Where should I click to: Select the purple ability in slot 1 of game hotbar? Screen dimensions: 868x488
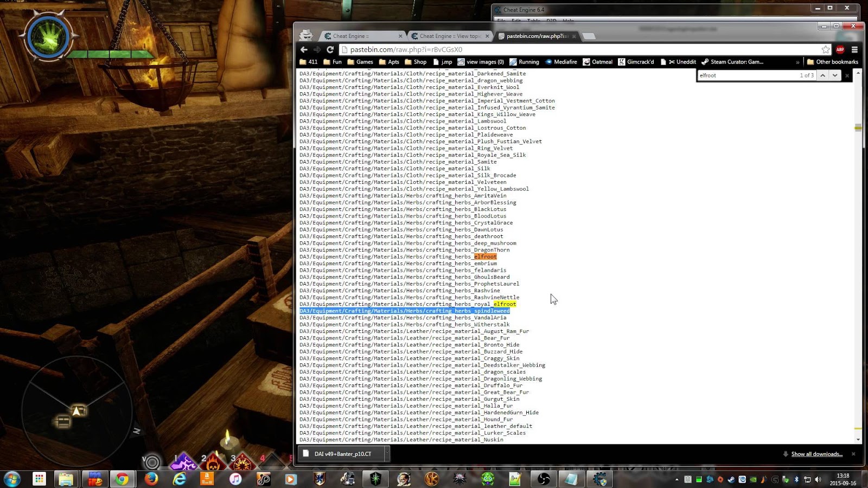tap(184, 463)
